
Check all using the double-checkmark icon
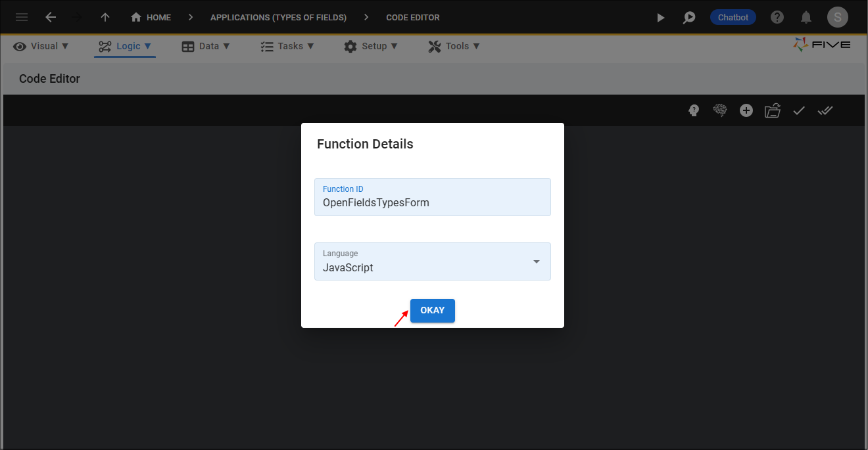[x=825, y=110]
